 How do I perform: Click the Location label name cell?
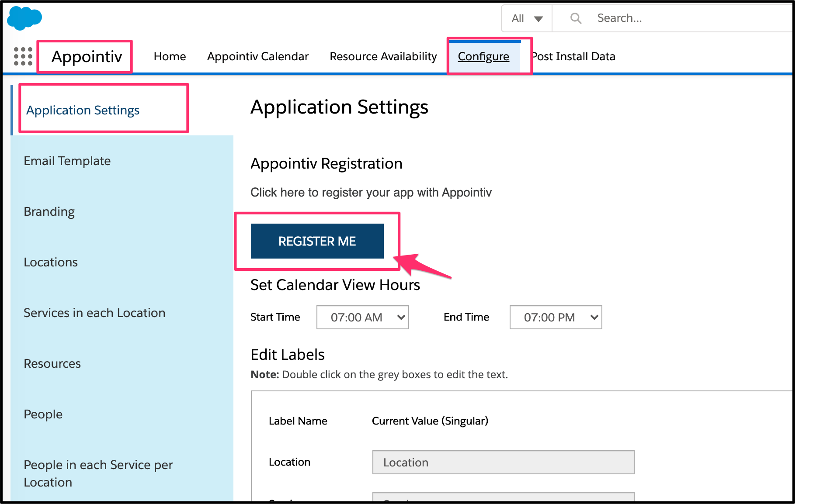tap(289, 462)
